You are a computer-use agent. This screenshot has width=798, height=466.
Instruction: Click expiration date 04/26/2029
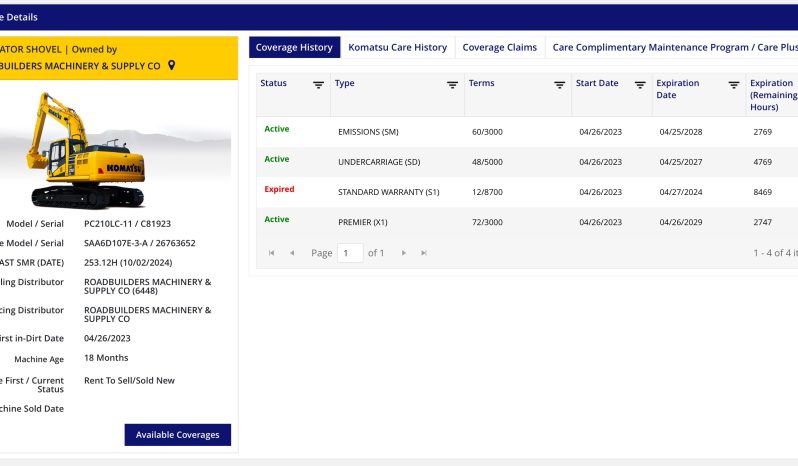[x=680, y=222]
